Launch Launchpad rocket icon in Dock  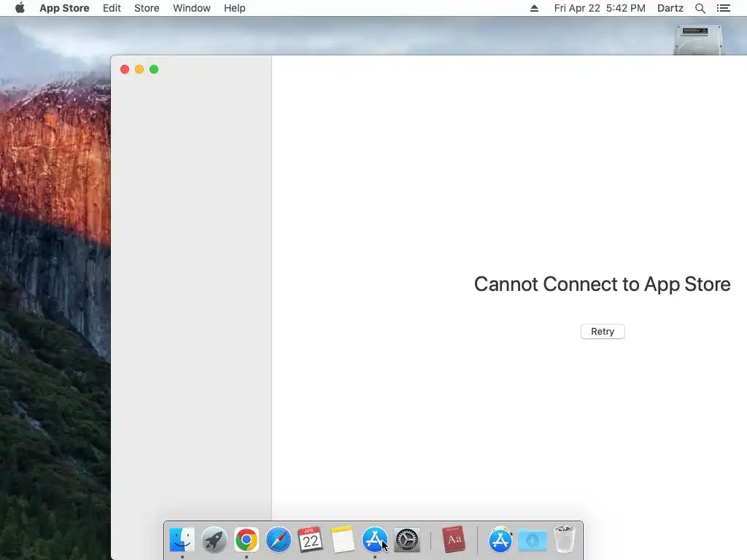pyautogui.click(x=214, y=540)
